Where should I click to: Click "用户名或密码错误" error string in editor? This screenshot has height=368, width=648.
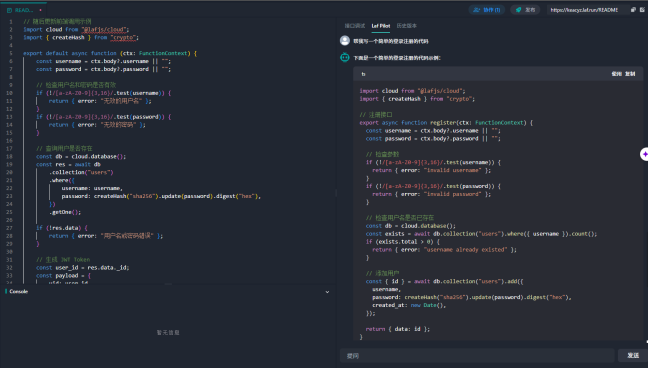[x=127, y=236]
